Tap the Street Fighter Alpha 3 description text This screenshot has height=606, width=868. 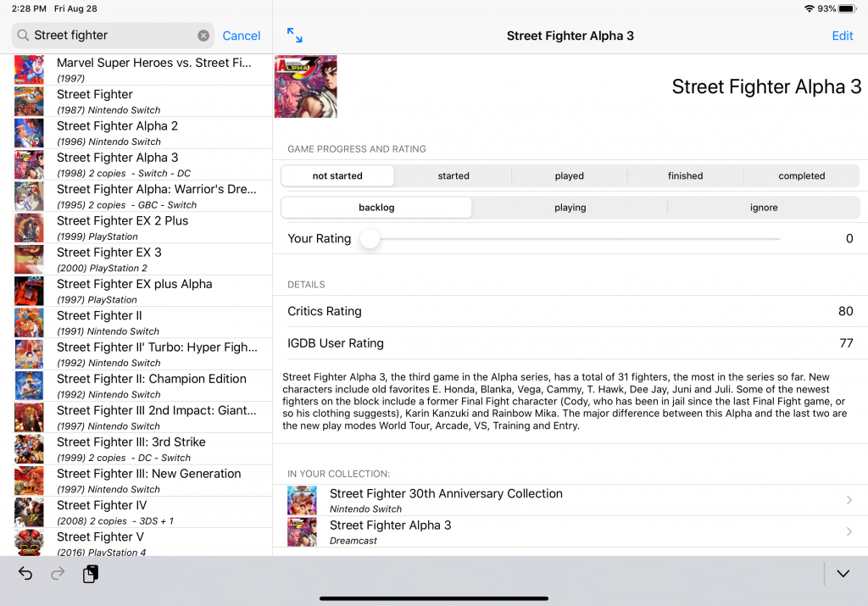coord(565,401)
